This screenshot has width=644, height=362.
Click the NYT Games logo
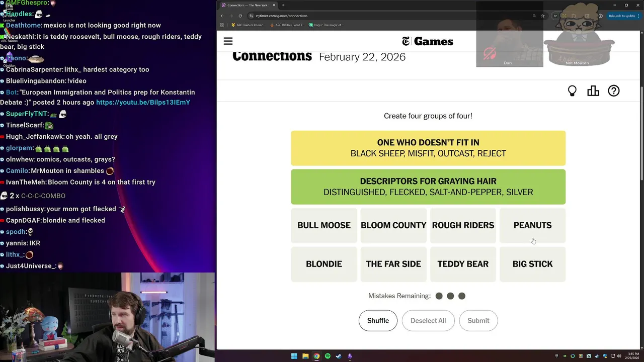pyautogui.click(x=428, y=41)
